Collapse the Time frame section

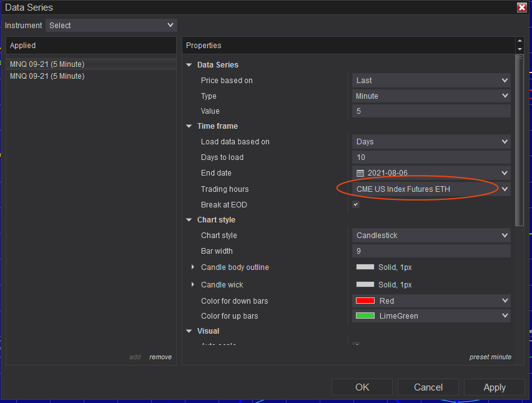[x=189, y=126]
